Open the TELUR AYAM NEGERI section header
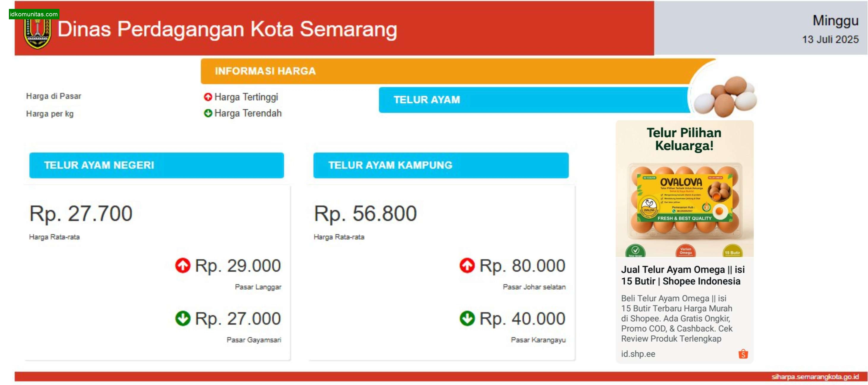Image resolution: width=868 pixels, height=385 pixels. 157,165
